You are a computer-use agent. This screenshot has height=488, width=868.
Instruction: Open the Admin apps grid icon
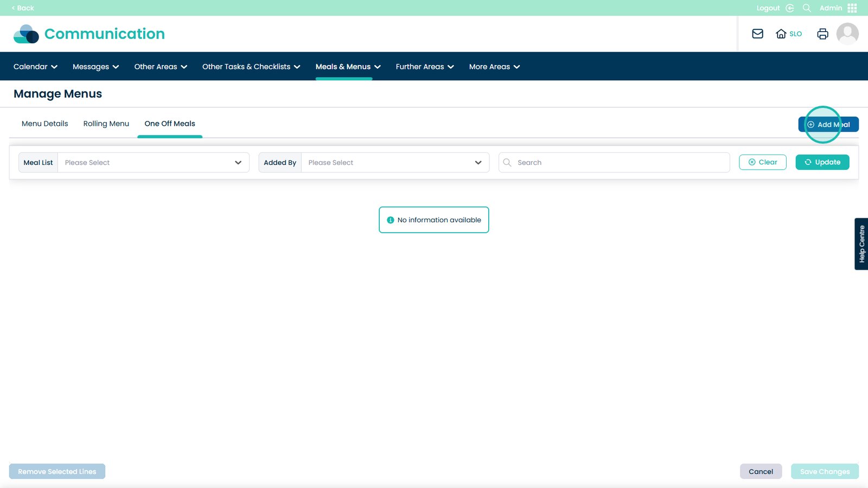click(852, 8)
